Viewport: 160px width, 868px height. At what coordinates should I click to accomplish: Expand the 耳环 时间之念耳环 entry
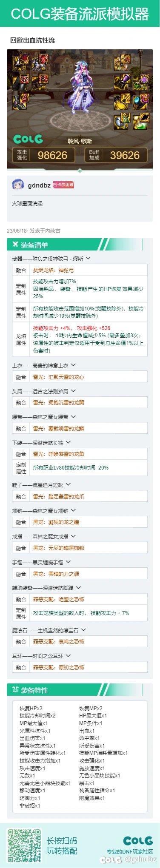(x=68, y=655)
